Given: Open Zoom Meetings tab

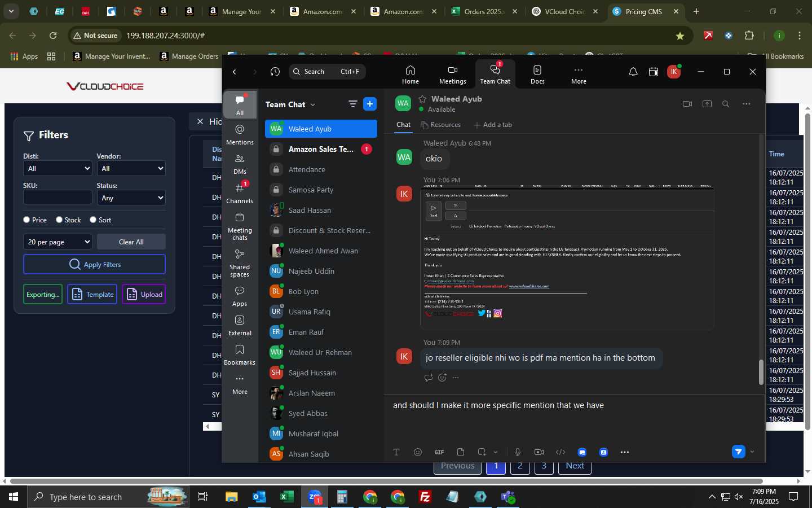Looking at the screenshot, I should tap(452, 74).
